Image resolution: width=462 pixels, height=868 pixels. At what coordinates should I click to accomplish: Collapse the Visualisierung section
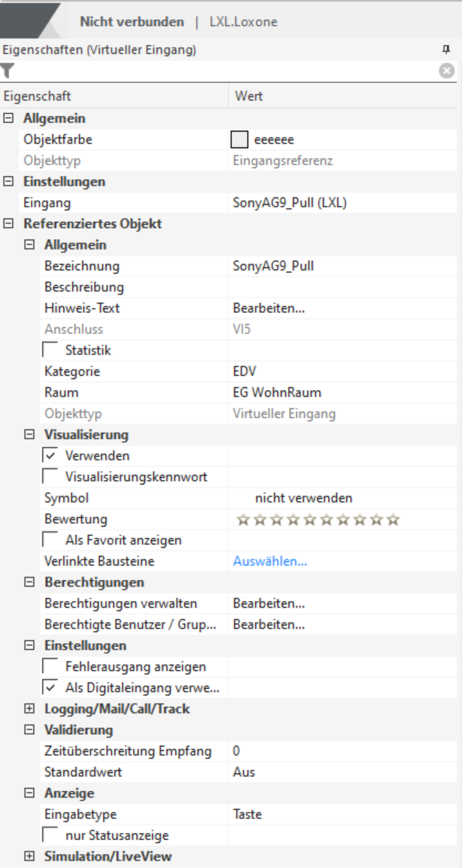click(x=30, y=434)
